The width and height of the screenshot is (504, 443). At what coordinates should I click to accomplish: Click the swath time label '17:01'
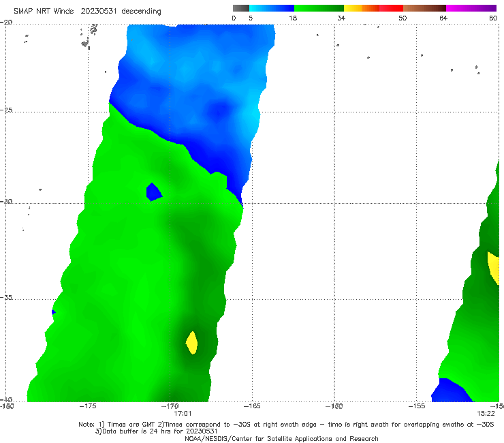pyautogui.click(x=183, y=414)
